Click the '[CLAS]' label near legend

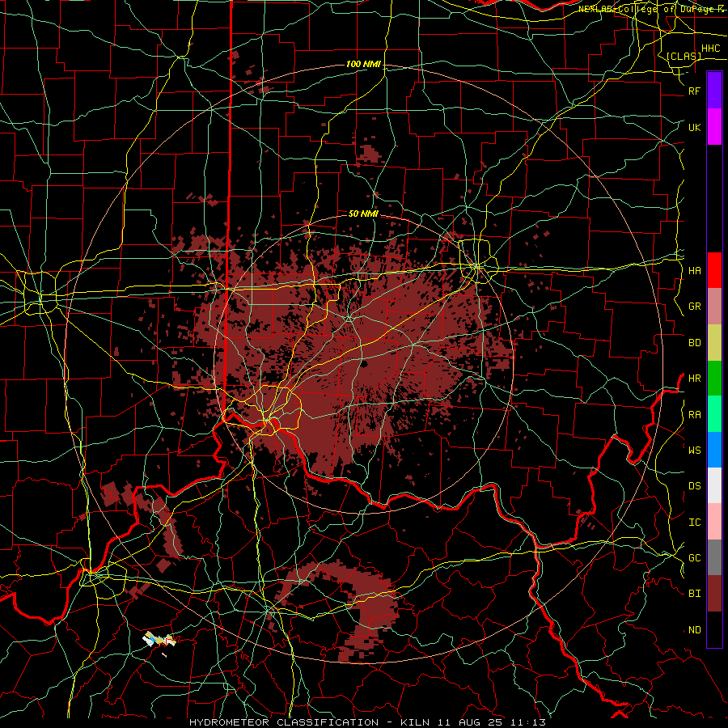click(684, 56)
